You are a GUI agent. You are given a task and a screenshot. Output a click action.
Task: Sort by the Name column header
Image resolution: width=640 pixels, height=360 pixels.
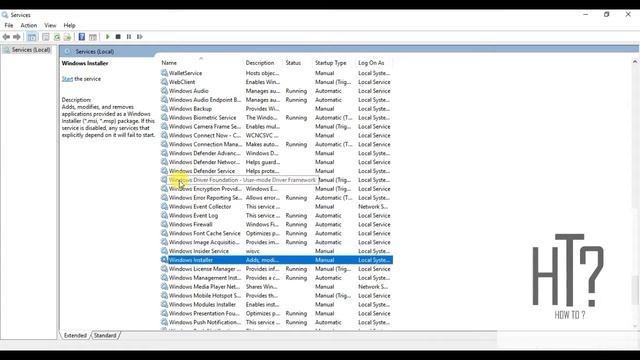(202, 63)
